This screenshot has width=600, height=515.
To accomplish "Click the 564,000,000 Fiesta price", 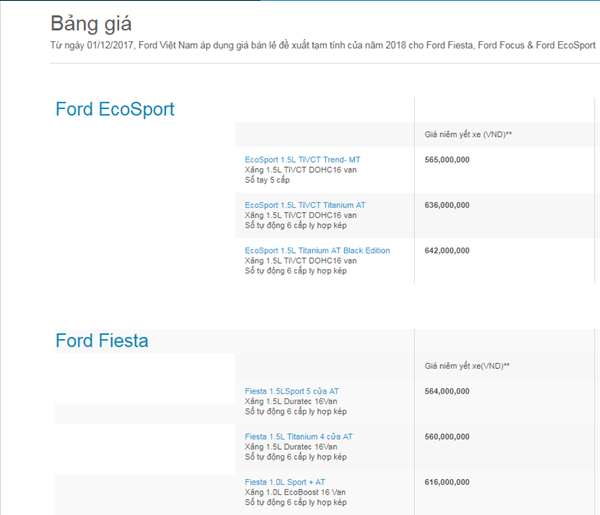I will [x=446, y=391].
